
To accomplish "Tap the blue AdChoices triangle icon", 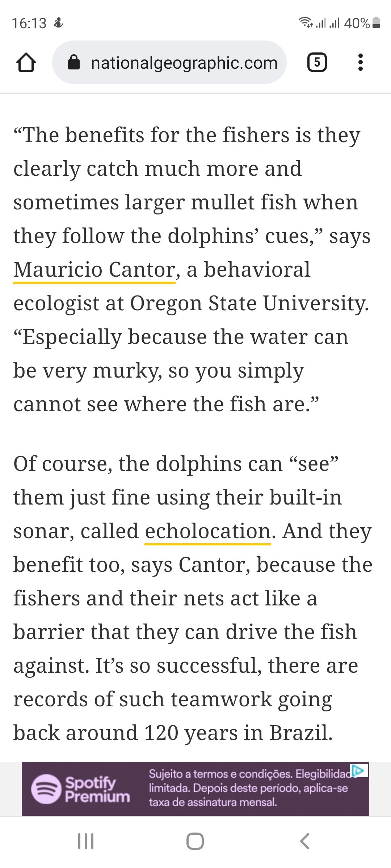I will [x=359, y=770].
